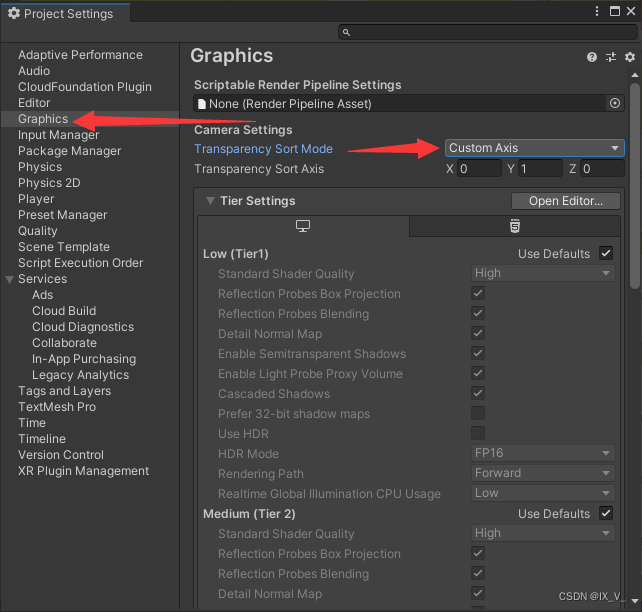Click the Graphics preset sliders icon
This screenshot has height=612, width=642.
point(610,57)
